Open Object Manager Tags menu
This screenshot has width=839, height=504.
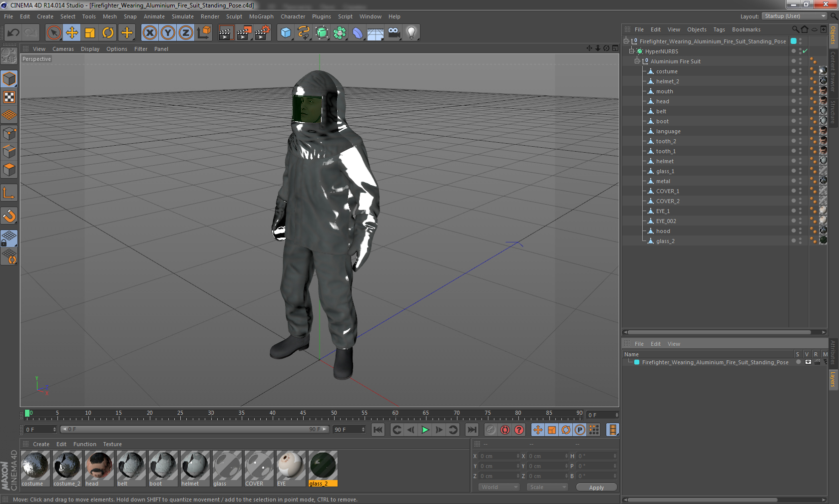pyautogui.click(x=719, y=29)
